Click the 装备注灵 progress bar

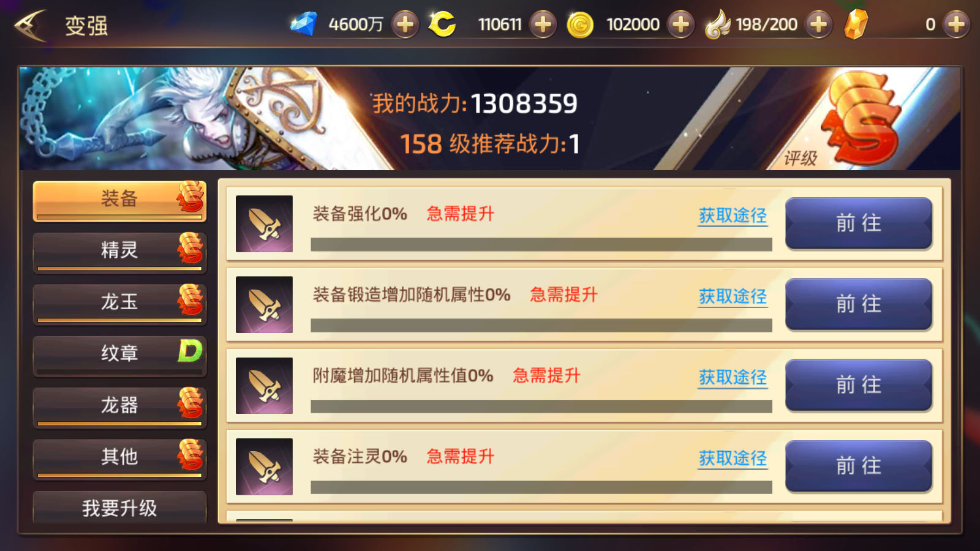(541, 487)
